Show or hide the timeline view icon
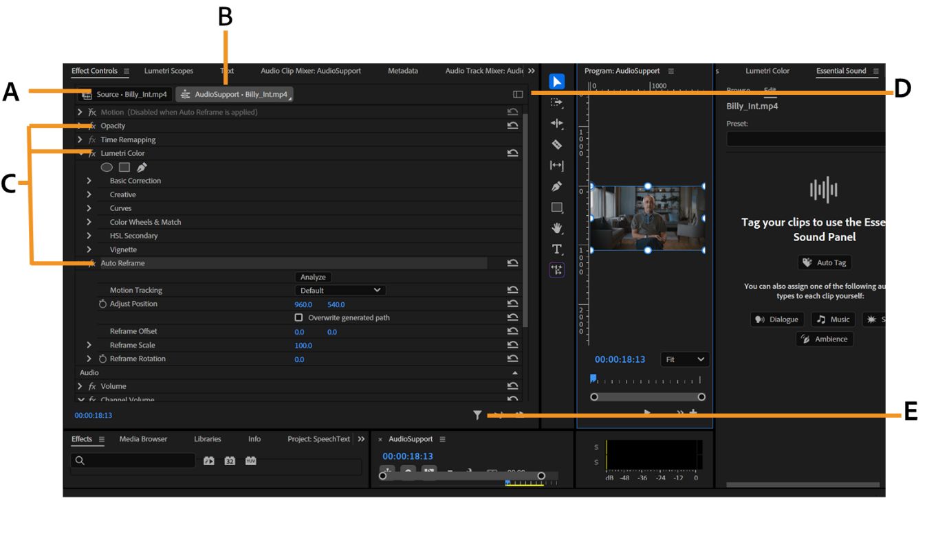This screenshot has width=949, height=560. [518, 94]
